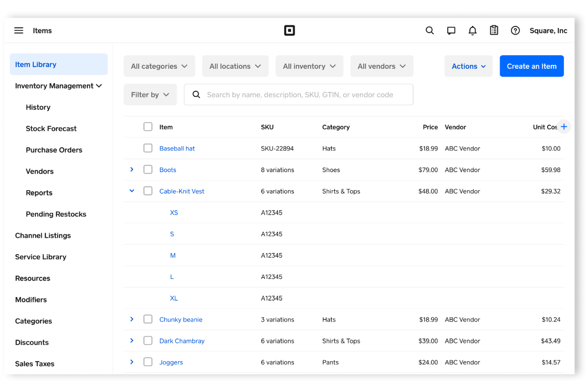Image resolution: width=588 pixels, height=392 pixels.
Task: Expand the Dark Chambray variations
Action: [132, 341]
